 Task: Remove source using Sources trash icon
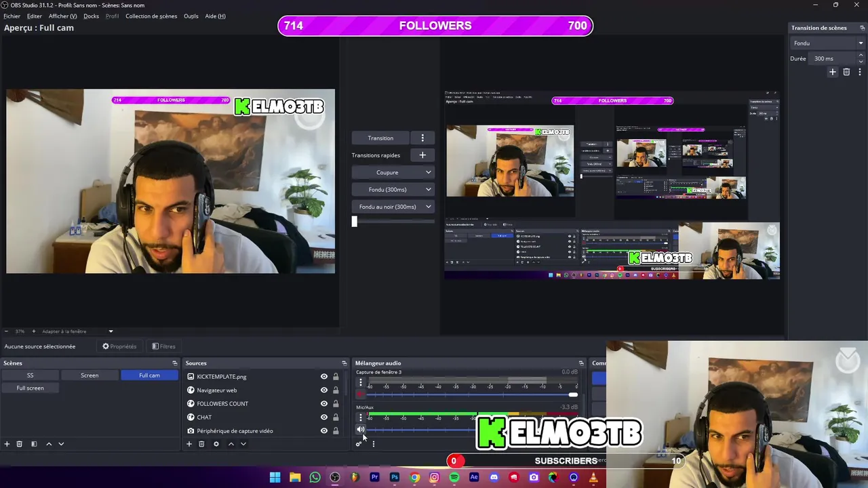pos(201,444)
